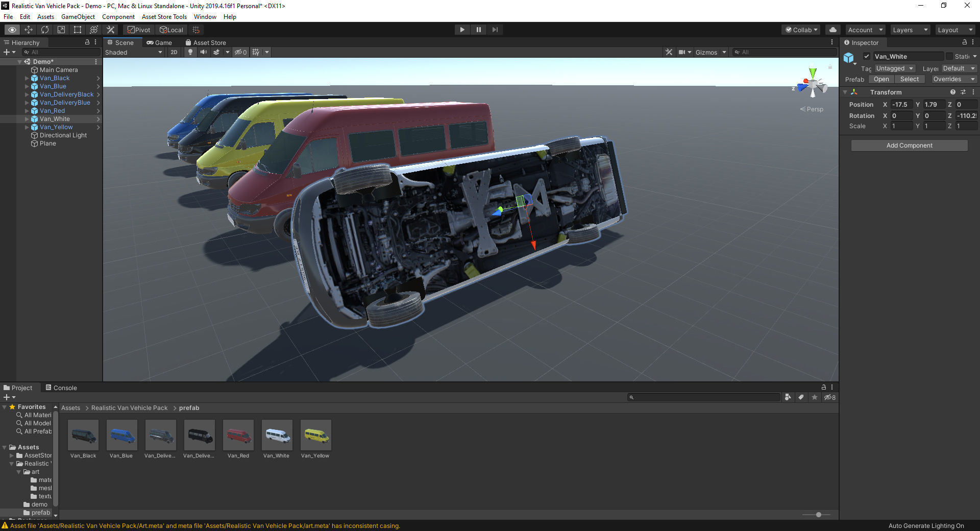Select the Rect transform tool
Image resolution: width=980 pixels, height=531 pixels.
[x=78, y=30]
